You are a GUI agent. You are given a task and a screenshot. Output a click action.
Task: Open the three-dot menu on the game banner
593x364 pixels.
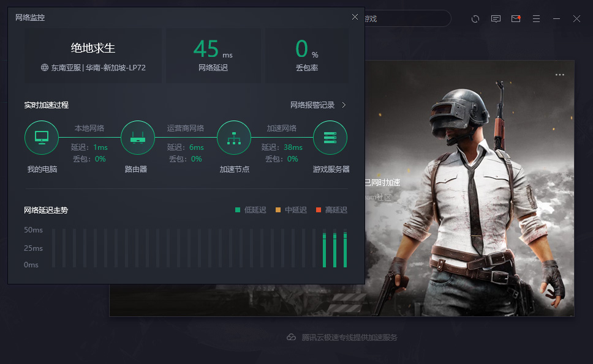point(559,74)
